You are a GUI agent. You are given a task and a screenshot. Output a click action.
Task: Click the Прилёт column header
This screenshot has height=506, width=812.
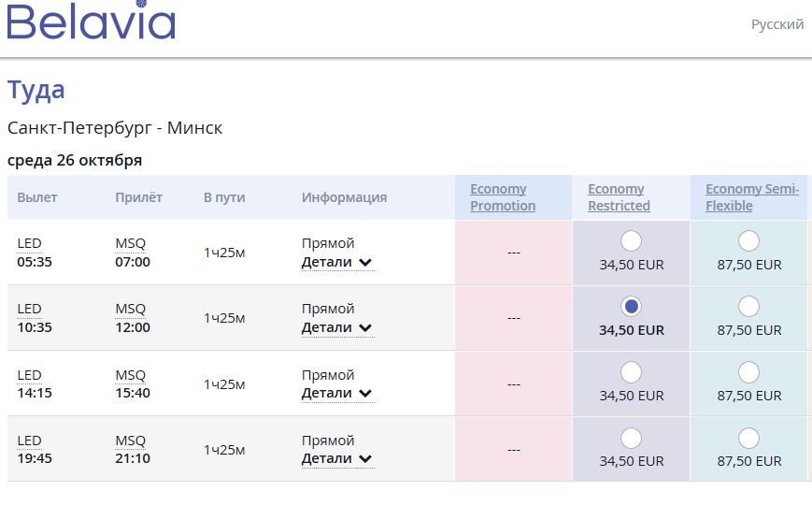pyautogui.click(x=138, y=197)
